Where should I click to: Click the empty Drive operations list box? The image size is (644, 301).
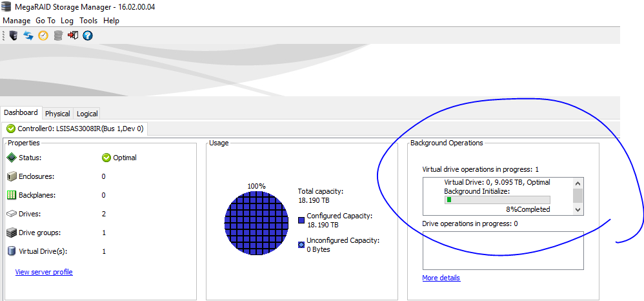[503, 251]
